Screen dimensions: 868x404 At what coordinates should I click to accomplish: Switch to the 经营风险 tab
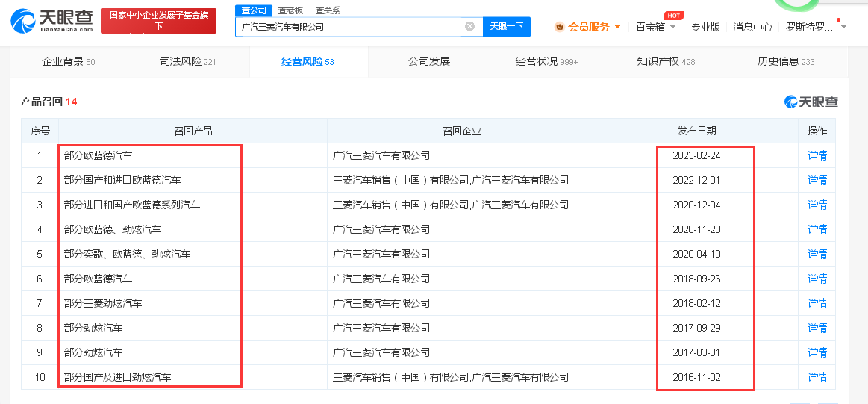point(307,61)
